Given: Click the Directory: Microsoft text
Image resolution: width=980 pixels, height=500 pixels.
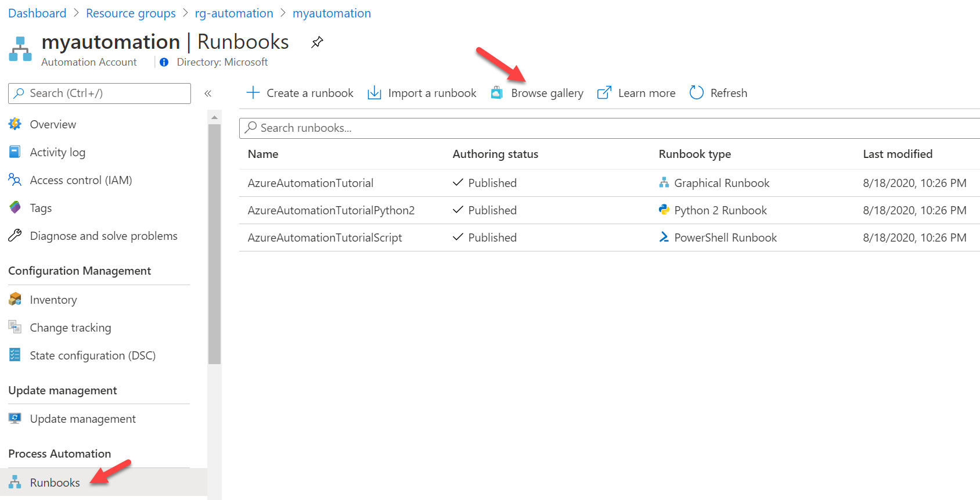Looking at the screenshot, I should (222, 62).
